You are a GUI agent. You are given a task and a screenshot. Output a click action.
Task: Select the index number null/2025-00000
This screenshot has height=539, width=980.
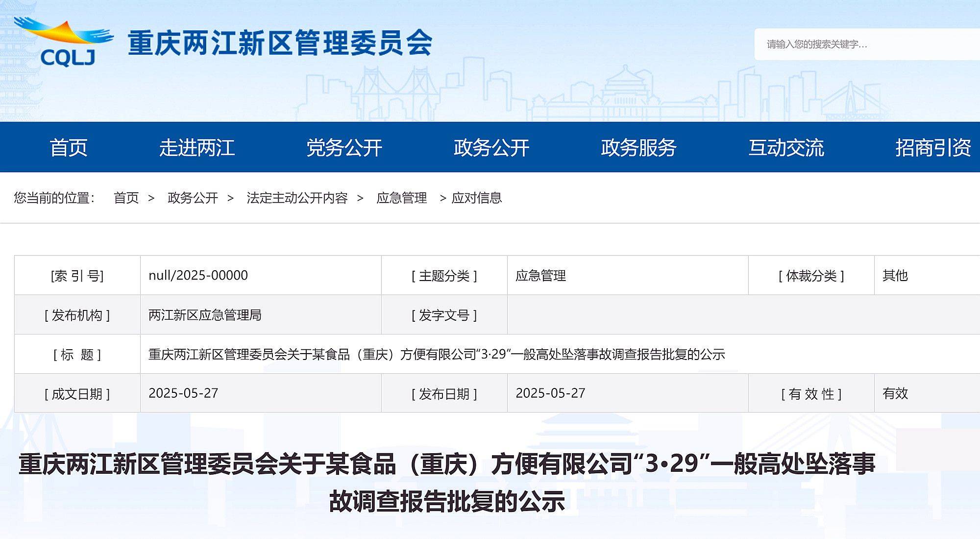[x=198, y=276]
